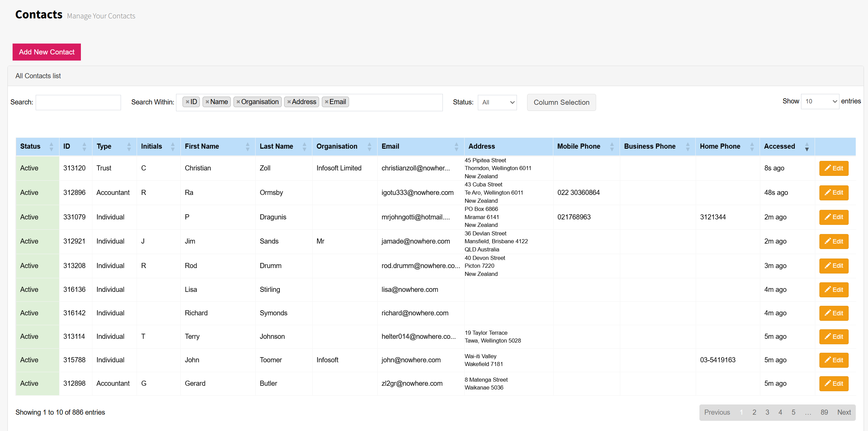Edit contact P Dragunis
868x431 pixels.
coord(834,217)
